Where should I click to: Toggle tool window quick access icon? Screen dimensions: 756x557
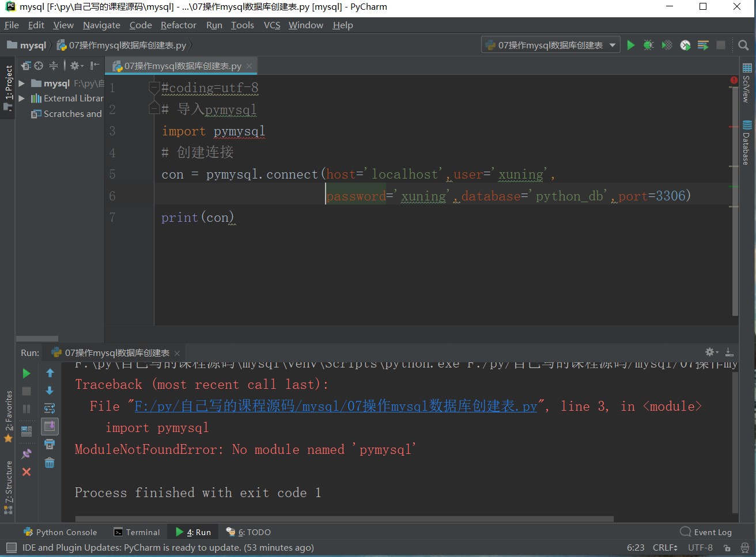tap(11, 547)
